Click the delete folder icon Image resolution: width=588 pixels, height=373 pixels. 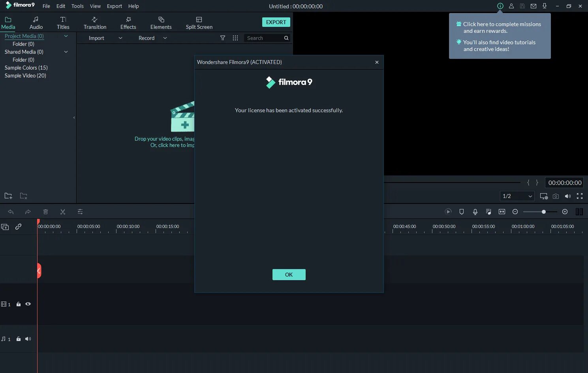coord(24,196)
